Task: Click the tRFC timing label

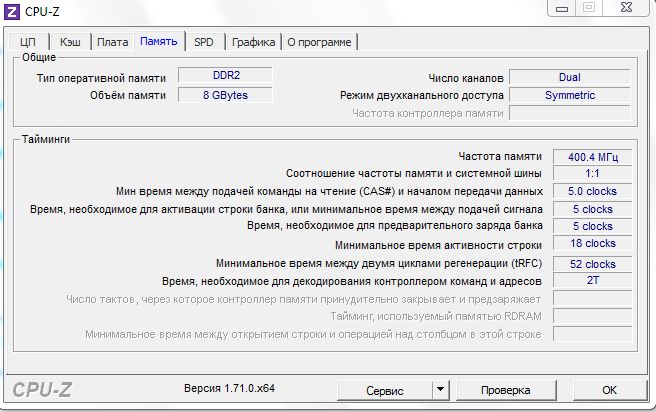Action: tap(379, 264)
